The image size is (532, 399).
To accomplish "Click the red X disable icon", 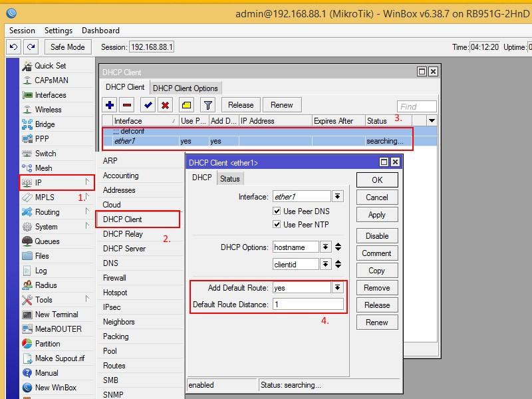I will click(x=165, y=105).
